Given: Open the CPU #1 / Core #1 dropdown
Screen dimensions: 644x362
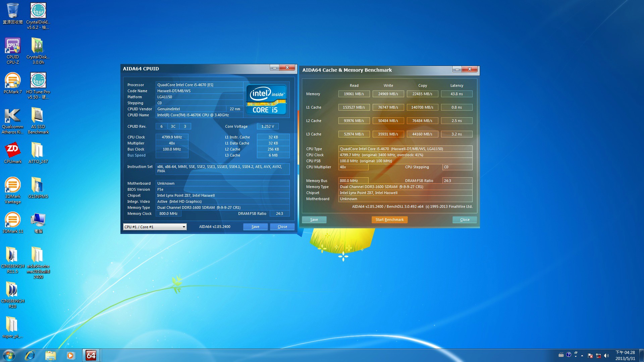Looking at the screenshot, I should (x=155, y=227).
